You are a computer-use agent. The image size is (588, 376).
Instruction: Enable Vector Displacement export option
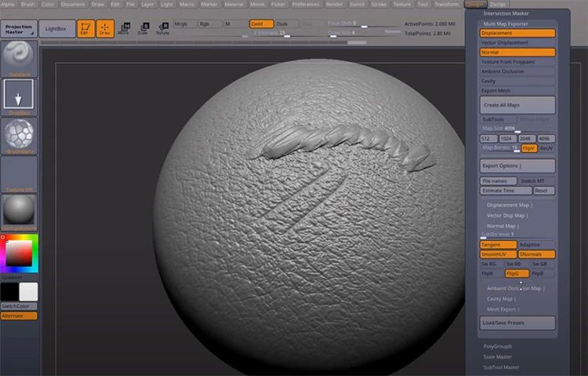[517, 43]
